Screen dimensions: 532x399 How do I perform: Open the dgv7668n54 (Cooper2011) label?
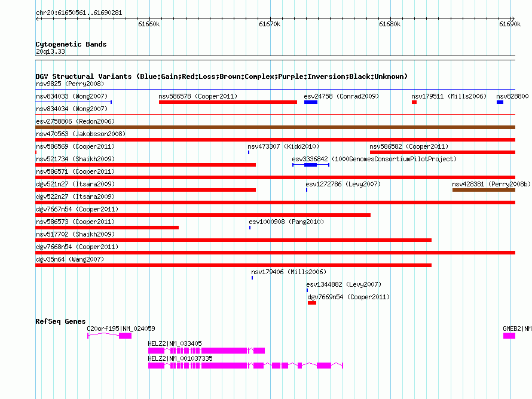pos(77,247)
